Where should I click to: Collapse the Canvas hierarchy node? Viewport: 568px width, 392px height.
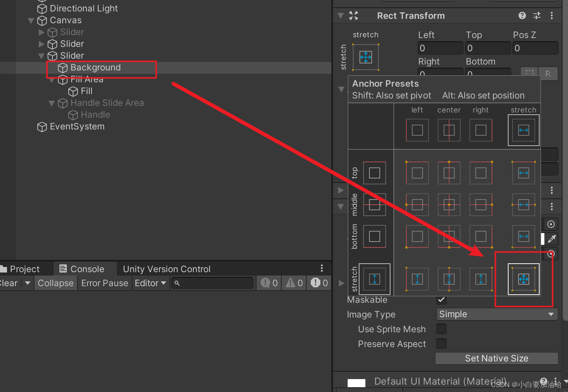point(31,21)
